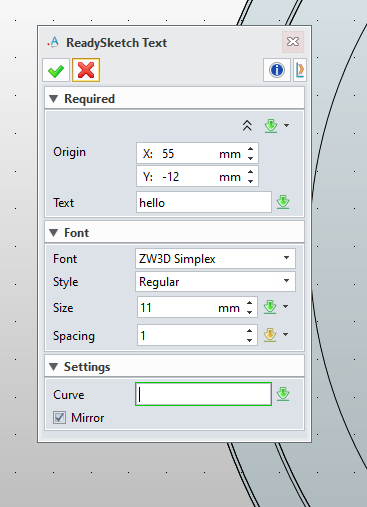367x507 pixels.
Task: Confirm with the green checkmark OK button
Action: (x=56, y=70)
